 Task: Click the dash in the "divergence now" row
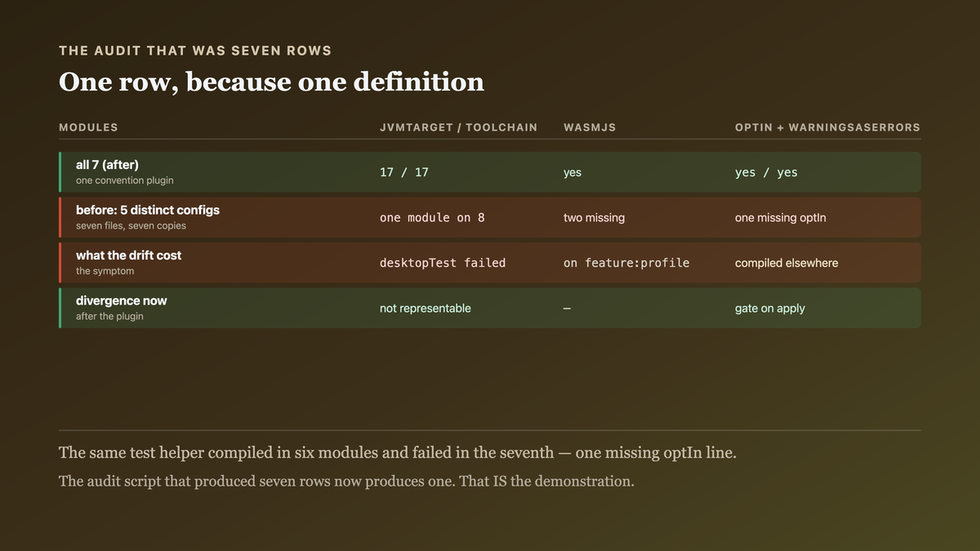tap(568, 309)
